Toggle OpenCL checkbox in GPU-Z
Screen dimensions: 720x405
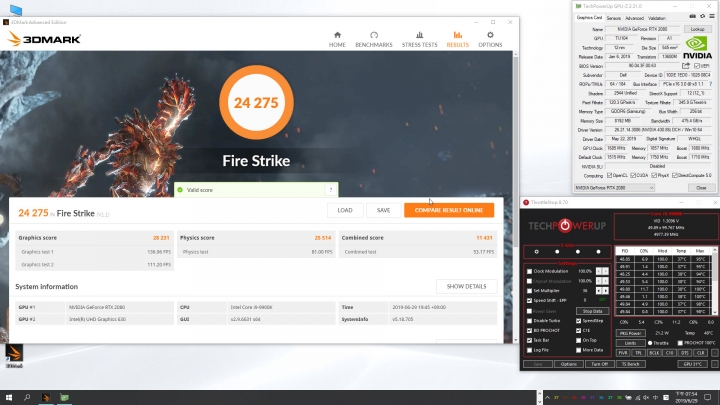point(609,175)
